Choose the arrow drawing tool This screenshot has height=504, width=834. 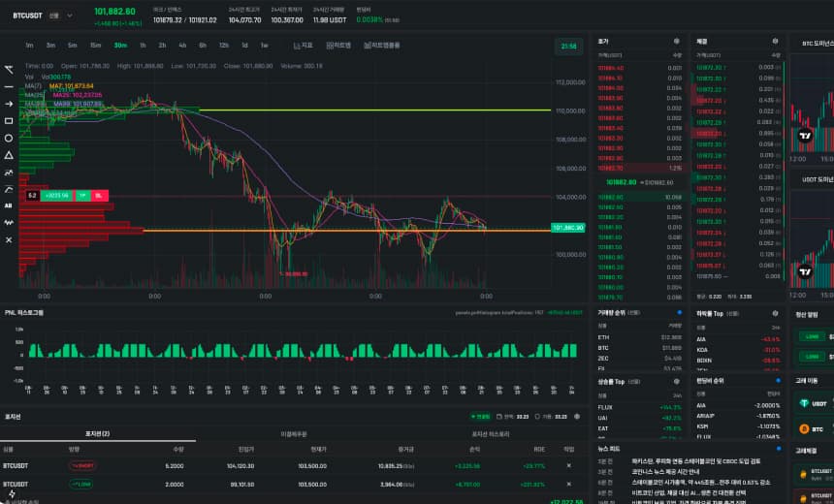9,104
